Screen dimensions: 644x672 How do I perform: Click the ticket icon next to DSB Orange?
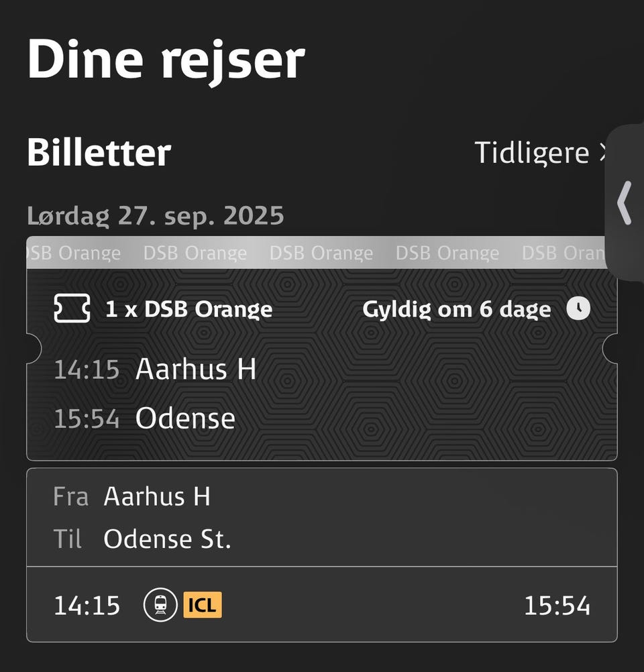(x=74, y=309)
